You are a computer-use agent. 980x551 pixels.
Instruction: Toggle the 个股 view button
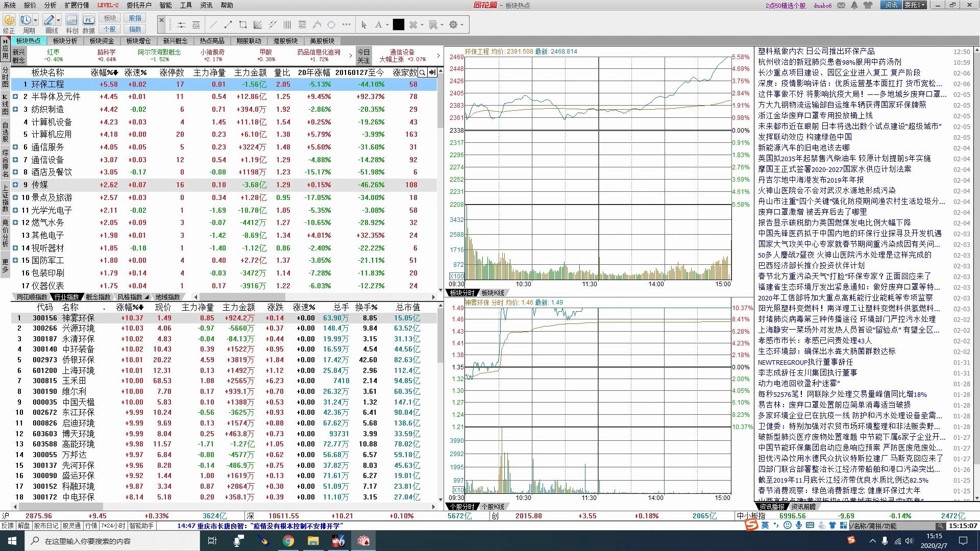[110, 29]
